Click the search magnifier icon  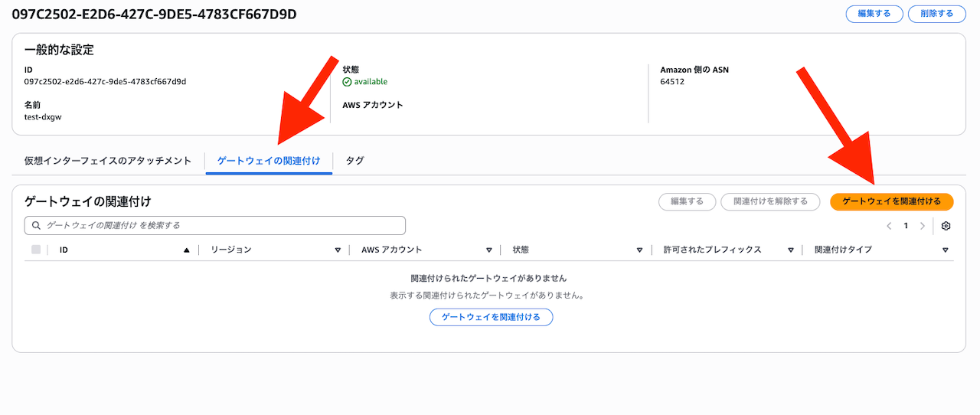(x=37, y=226)
